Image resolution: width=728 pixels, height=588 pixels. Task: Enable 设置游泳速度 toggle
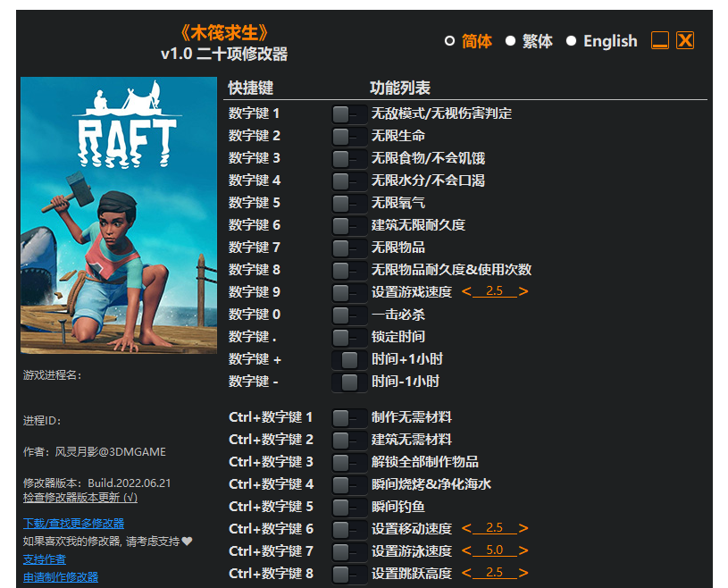tap(349, 551)
